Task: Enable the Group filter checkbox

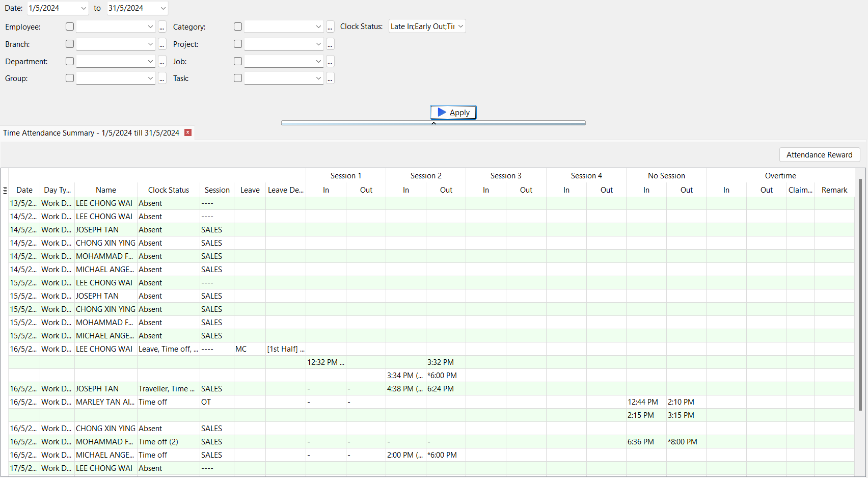Action: 69,78
